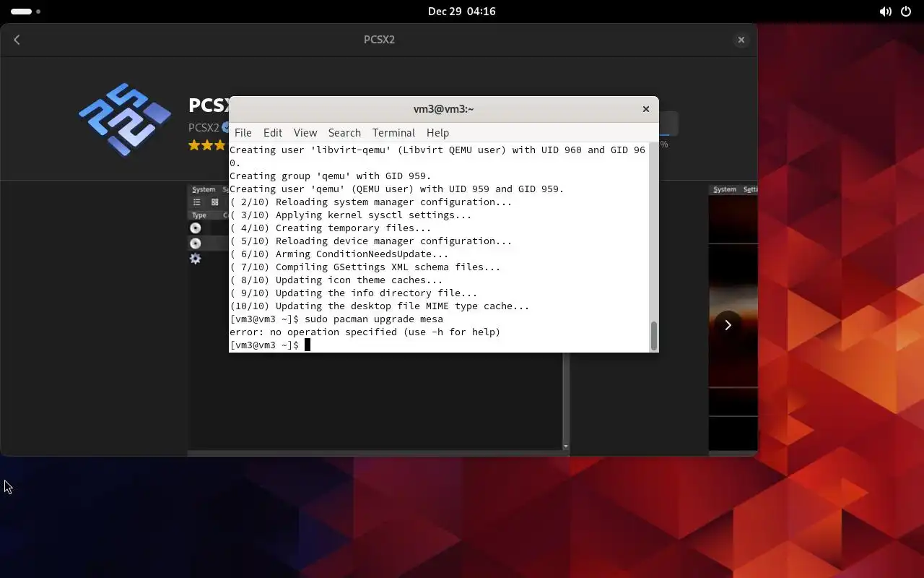This screenshot has height=578, width=924.
Task: Click the verified badge next to PCSX2 developer
Action: pos(225,127)
